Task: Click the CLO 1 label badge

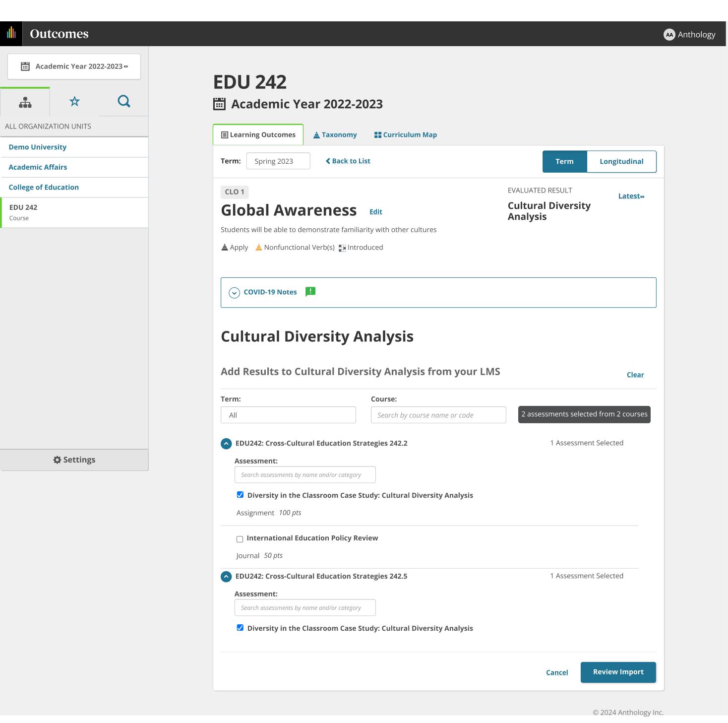Action: (x=235, y=192)
